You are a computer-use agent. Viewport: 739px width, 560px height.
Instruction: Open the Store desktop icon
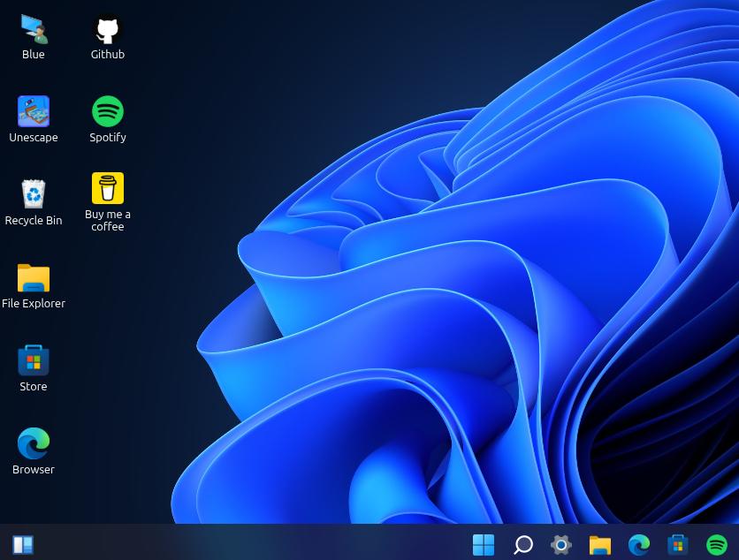tap(34, 361)
